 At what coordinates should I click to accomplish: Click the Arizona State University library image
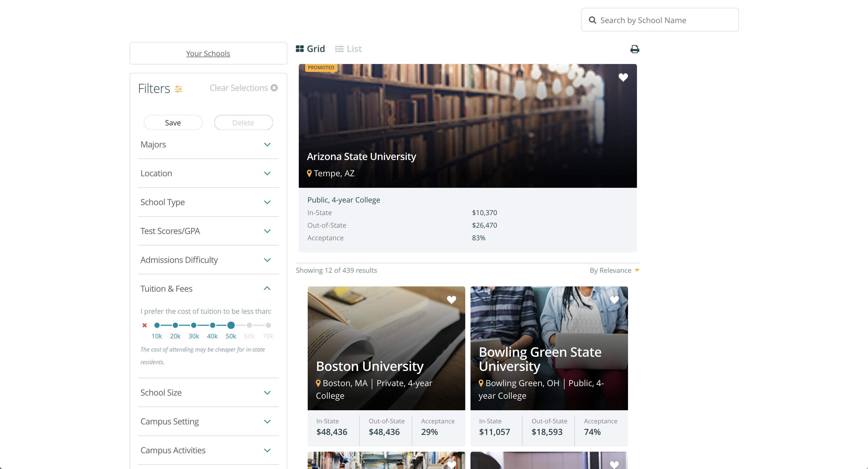(x=468, y=126)
